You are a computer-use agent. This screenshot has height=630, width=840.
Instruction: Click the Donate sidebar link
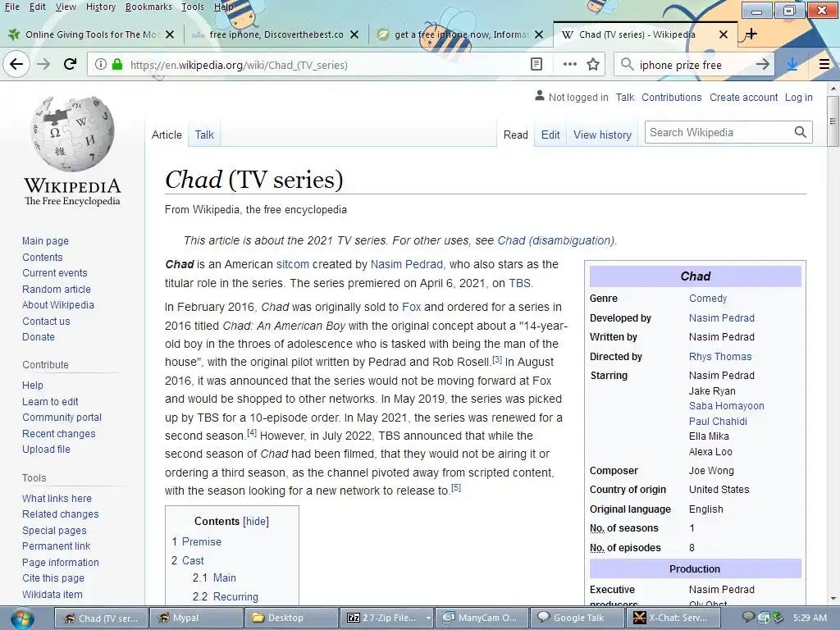38,337
